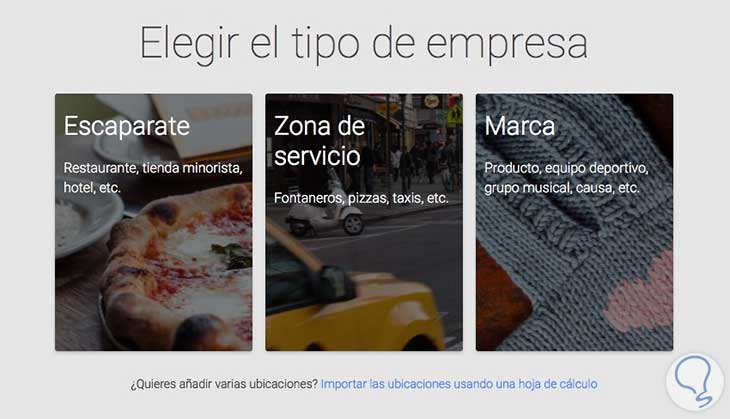Click the pedestrian crossing sign in the street photo
The image size is (730, 419).
(x=454, y=113)
